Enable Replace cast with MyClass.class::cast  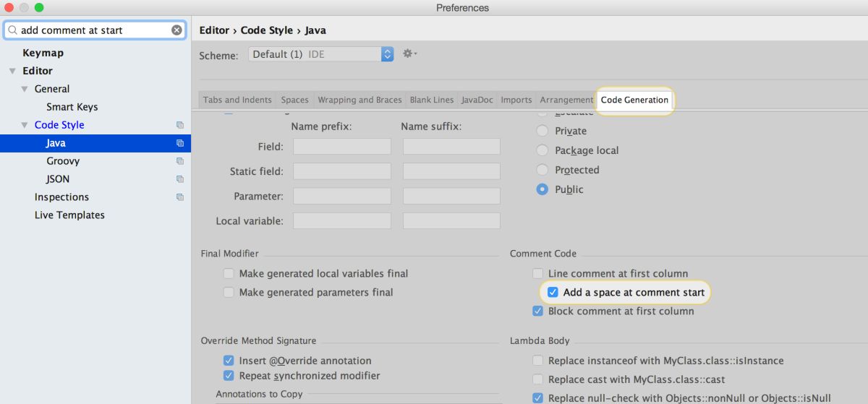[537, 379]
